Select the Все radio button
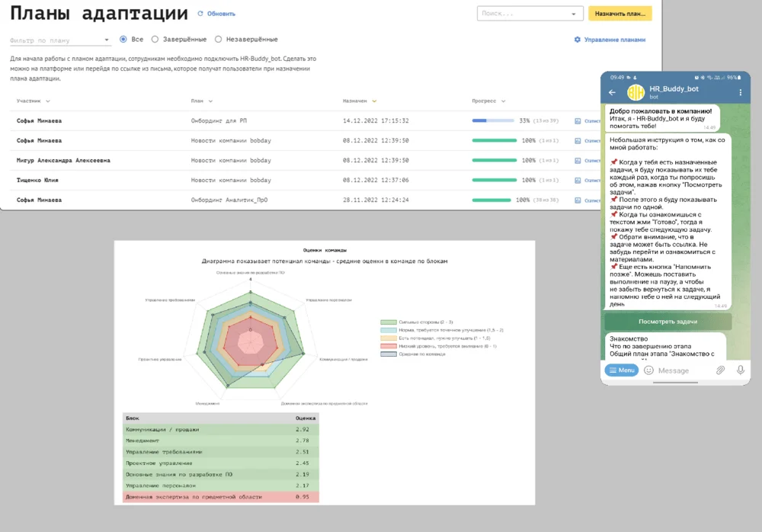Image resolution: width=762 pixels, height=532 pixels. [x=123, y=40]
